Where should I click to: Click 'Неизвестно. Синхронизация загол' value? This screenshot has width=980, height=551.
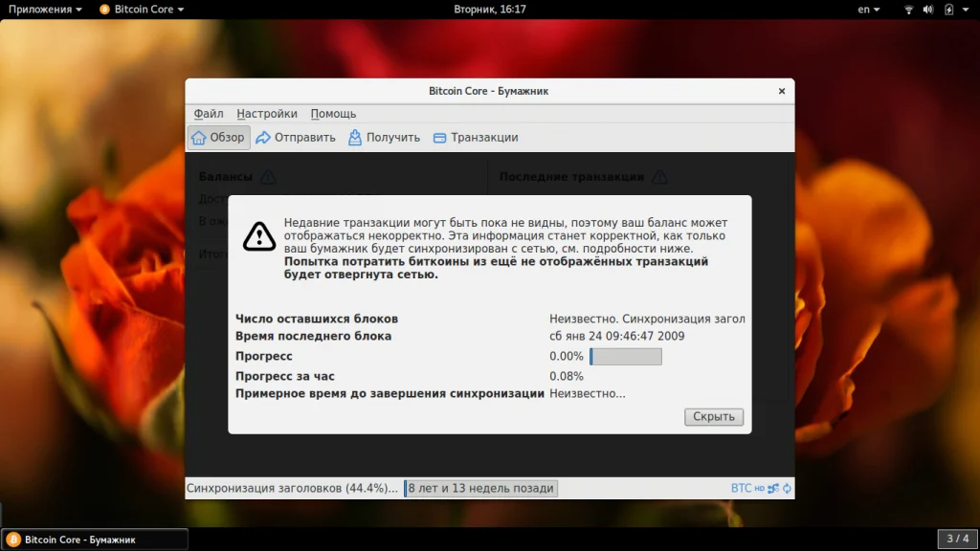click(647, 319)
